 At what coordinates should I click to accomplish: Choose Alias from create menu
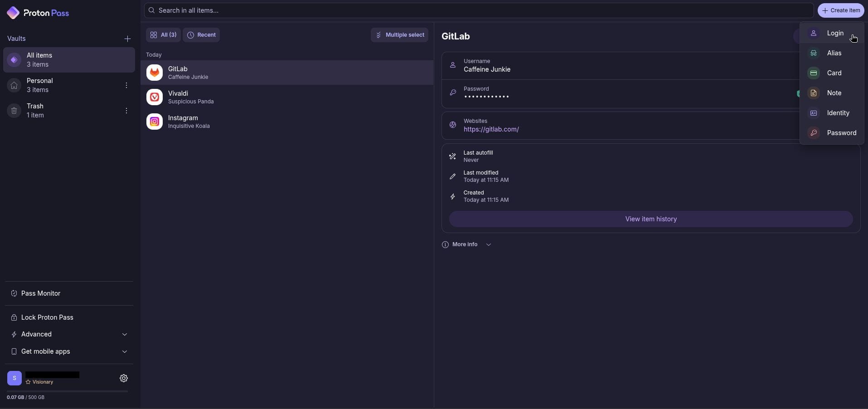pos(834,53)
